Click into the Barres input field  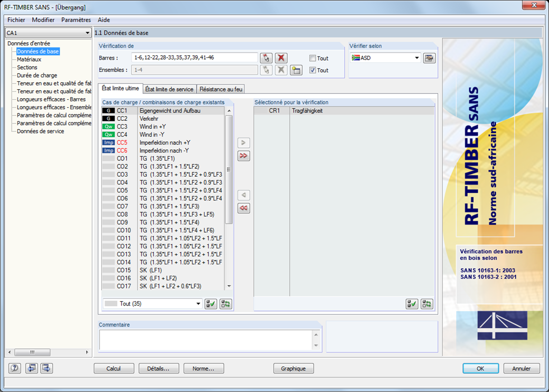click(x=194, y=58)
